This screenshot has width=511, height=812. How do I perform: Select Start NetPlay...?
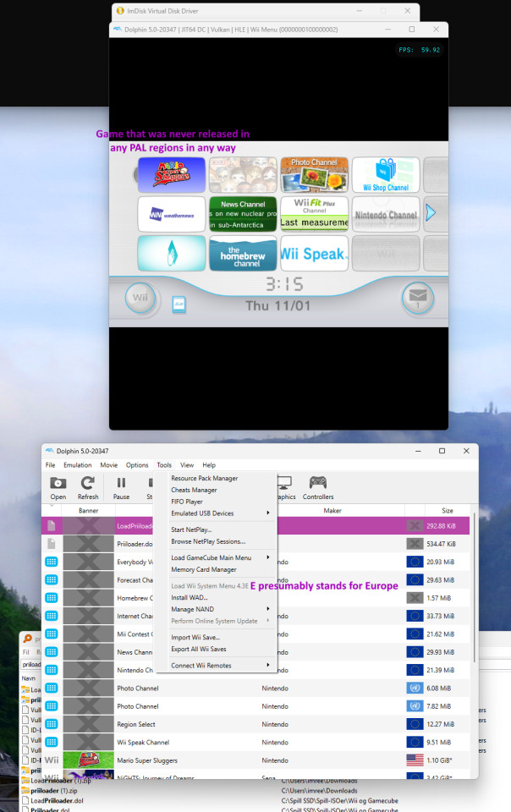(x=216, y=529)
